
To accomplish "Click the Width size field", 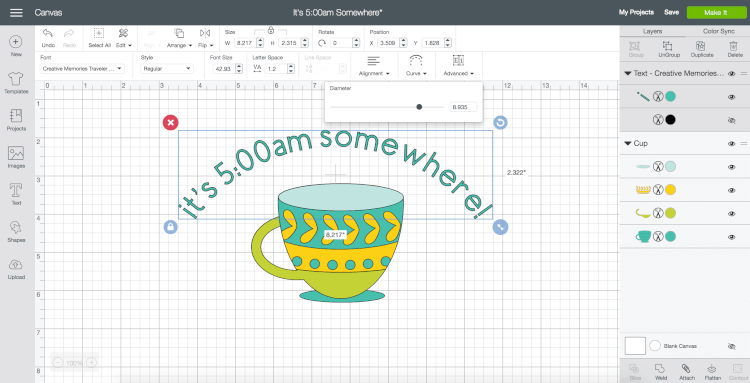I will [x=245, y=43].
